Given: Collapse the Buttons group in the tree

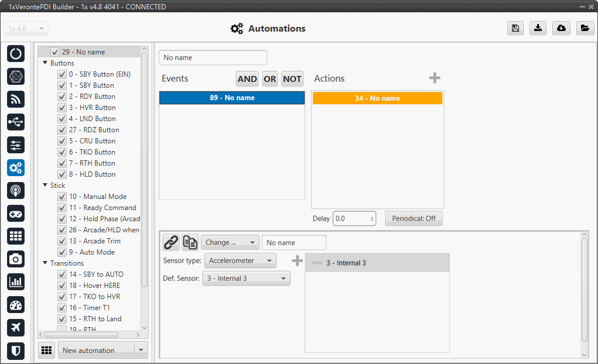Looking at the screenshot, I should click(45, 63).
